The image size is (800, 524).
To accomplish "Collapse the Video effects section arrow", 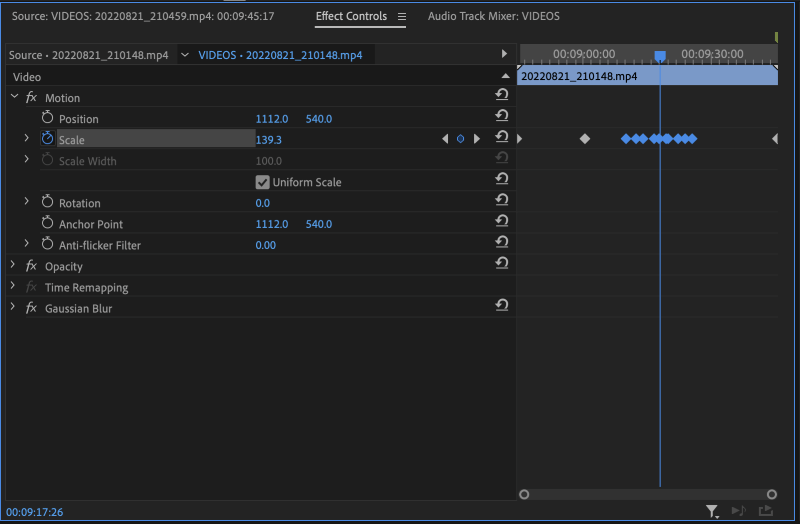I will coord(505,76).
